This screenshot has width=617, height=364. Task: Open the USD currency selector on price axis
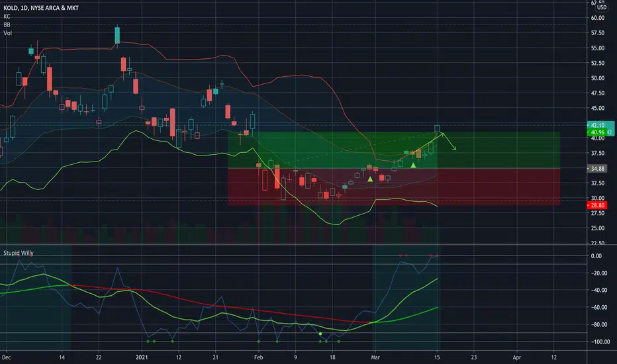pos(601,7)
